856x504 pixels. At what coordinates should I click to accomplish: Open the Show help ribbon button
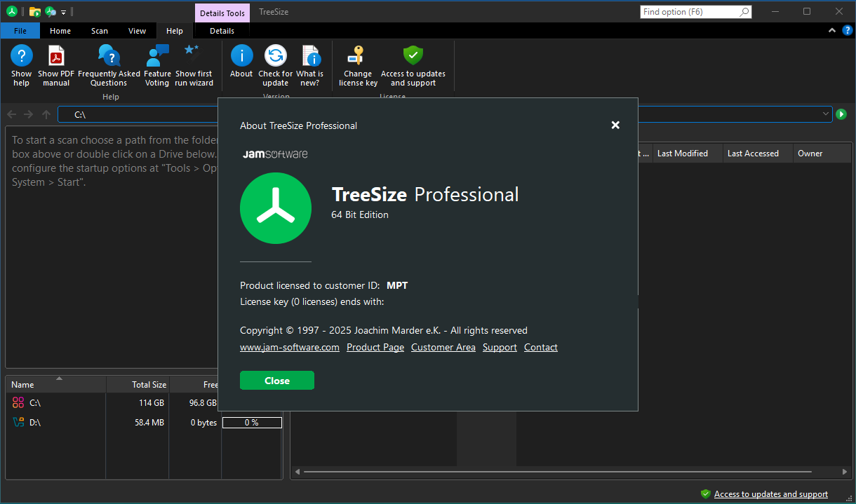(21, 66)
